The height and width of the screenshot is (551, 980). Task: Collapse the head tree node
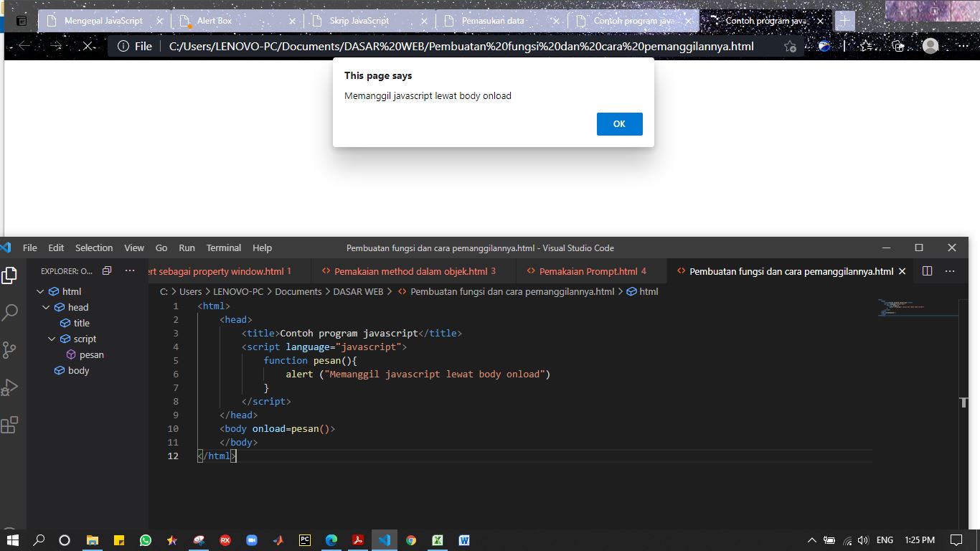tap(46, 307)
